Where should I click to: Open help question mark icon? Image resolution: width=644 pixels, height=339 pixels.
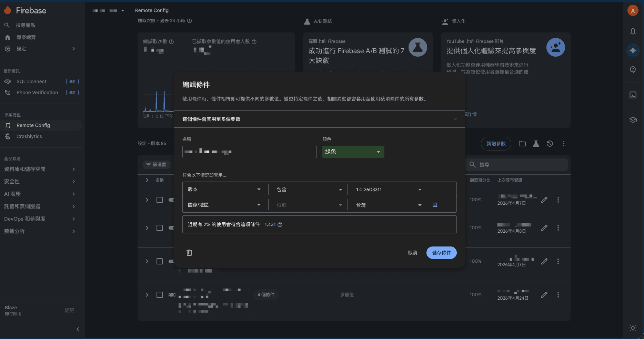click(x=633, y=69)
